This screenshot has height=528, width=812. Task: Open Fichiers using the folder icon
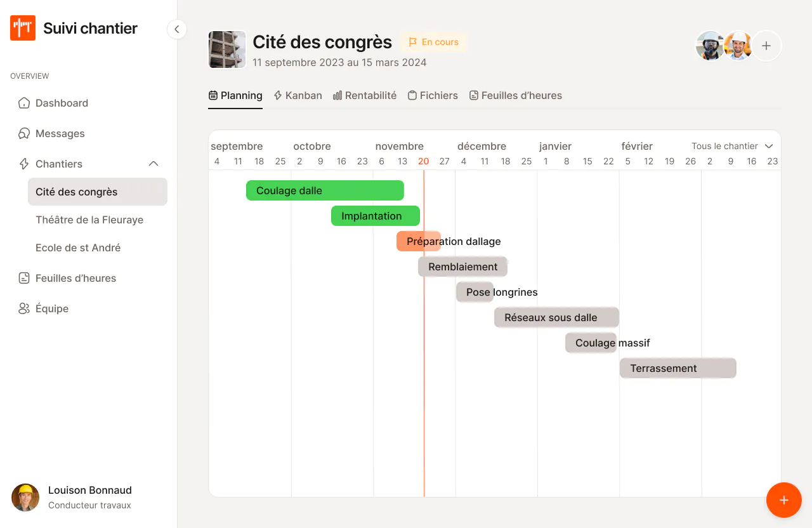point(413,95)
